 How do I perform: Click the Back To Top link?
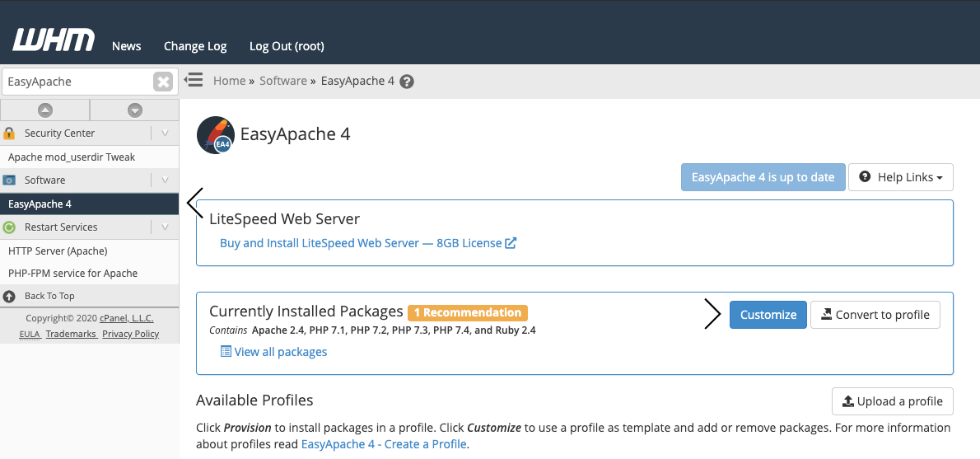pos(49,296)
